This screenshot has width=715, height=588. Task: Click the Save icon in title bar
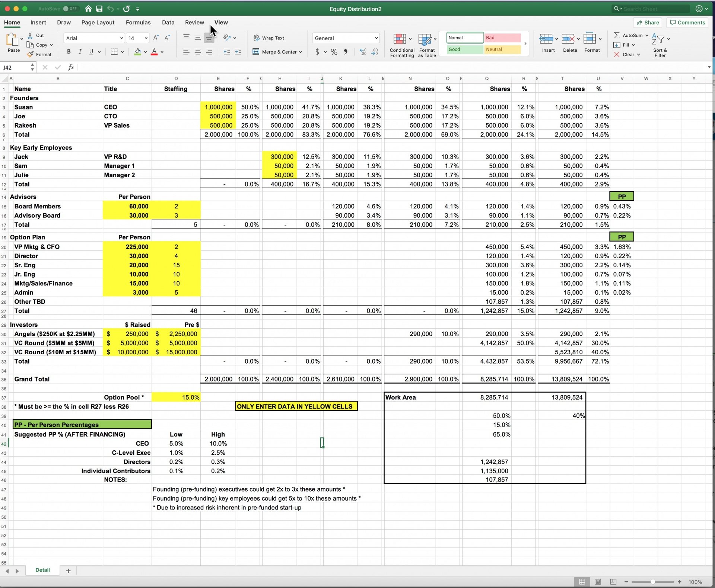[x=99, y=9]
